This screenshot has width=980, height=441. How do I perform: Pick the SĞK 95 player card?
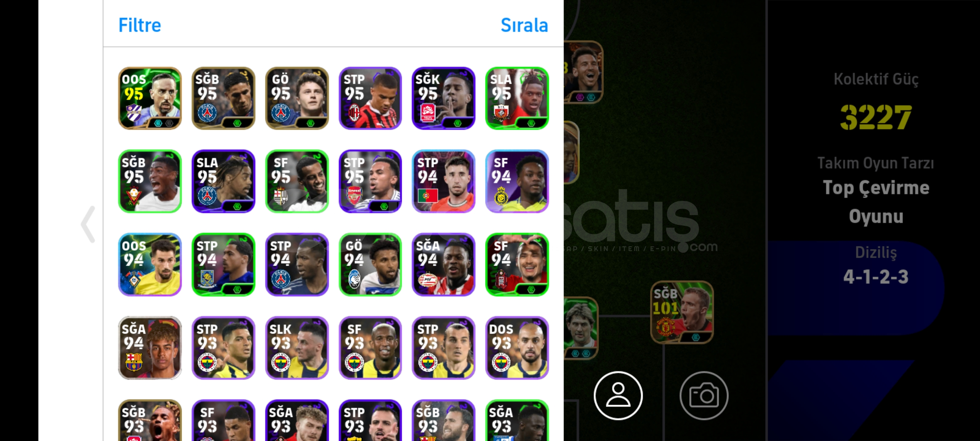(443, 98)
